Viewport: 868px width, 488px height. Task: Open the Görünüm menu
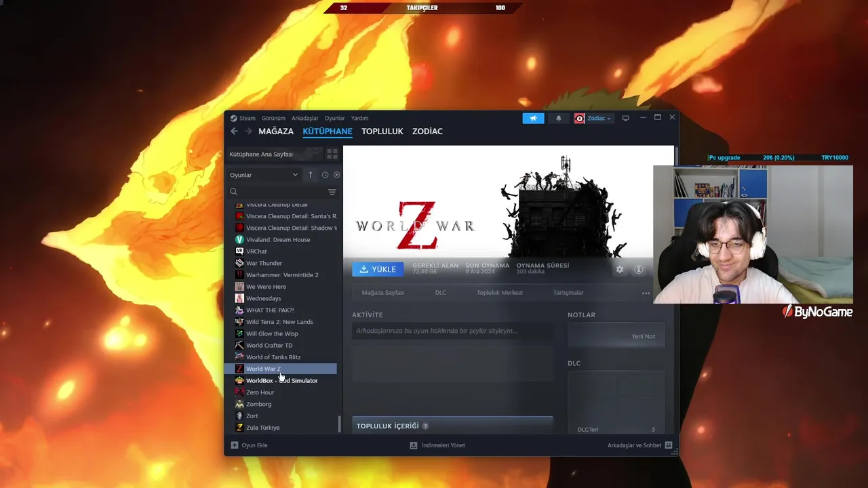tap(273, 118)
